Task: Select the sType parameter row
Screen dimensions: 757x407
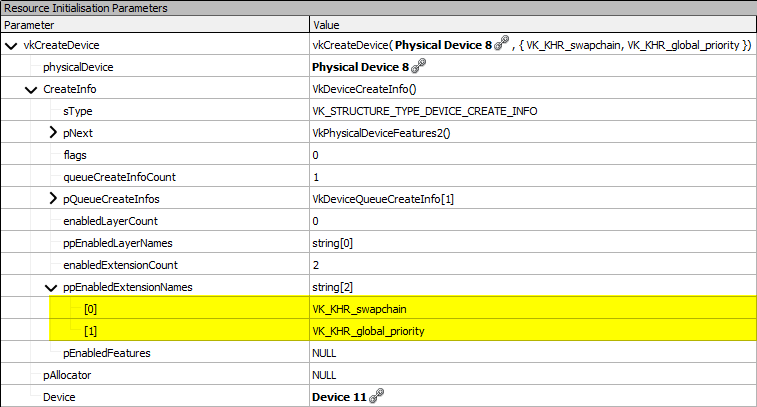Action: 78,111
